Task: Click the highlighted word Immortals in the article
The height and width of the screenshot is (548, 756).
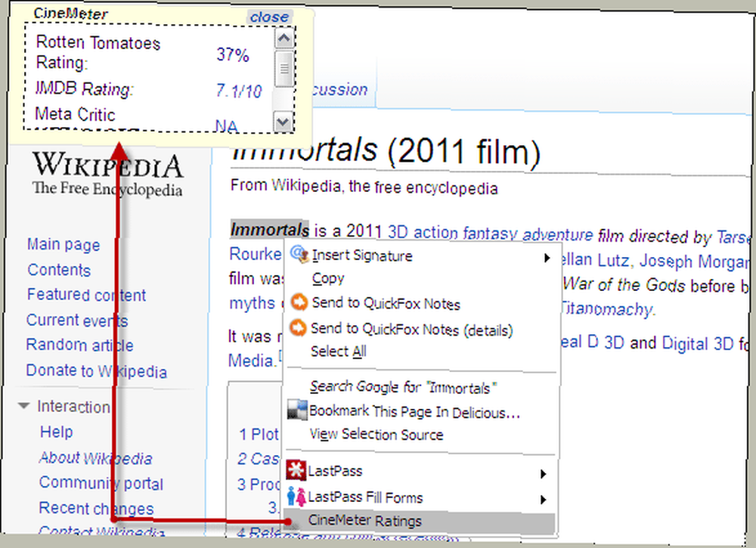Action: (x=270, y=230)
